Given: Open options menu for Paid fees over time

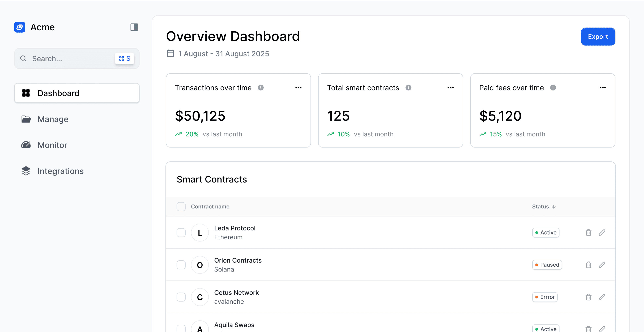Looking at the screenshot, I should [603, 88].
